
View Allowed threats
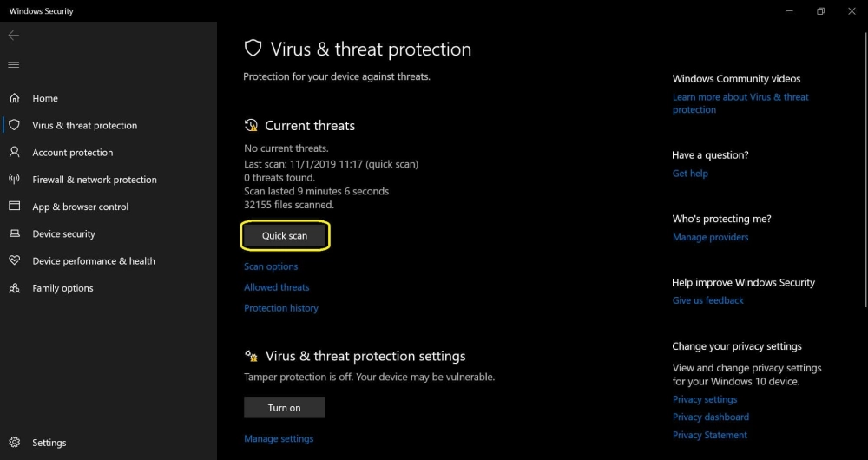coord(277,287)
